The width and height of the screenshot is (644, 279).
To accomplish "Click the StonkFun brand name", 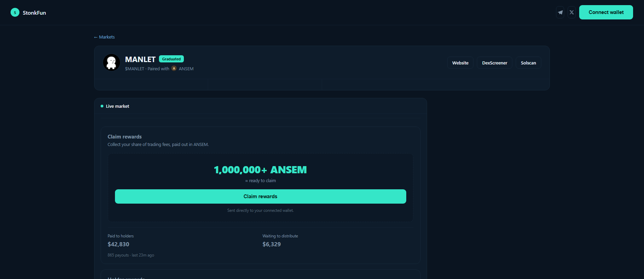I will pyautogui.click(x=34, y=13).
